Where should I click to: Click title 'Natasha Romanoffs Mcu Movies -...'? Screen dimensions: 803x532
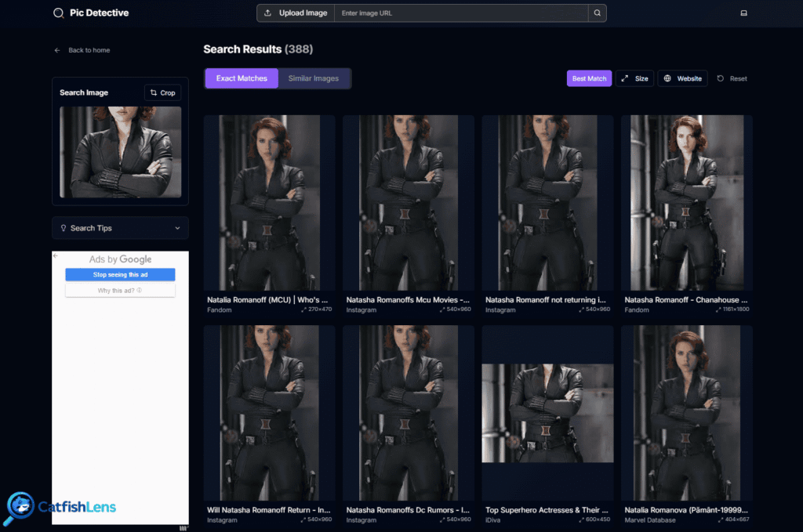(408, 300)
